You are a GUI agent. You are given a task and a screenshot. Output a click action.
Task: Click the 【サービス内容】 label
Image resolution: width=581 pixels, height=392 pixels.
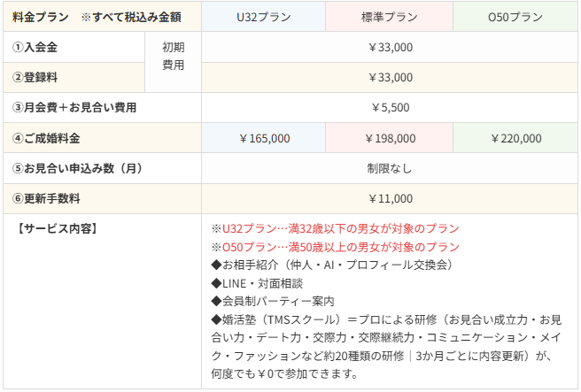click(58, 229)
